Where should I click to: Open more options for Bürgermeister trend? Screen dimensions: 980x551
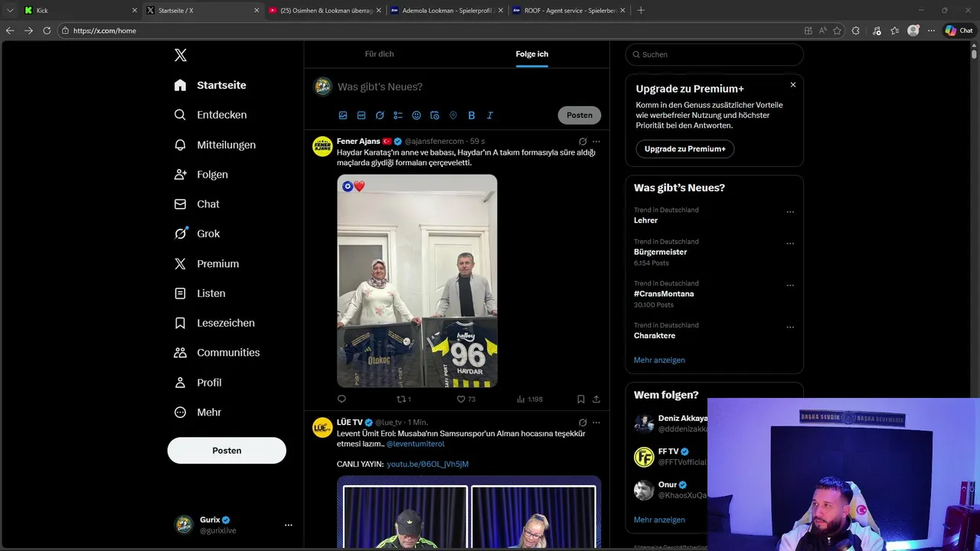[x=790, y=243]
